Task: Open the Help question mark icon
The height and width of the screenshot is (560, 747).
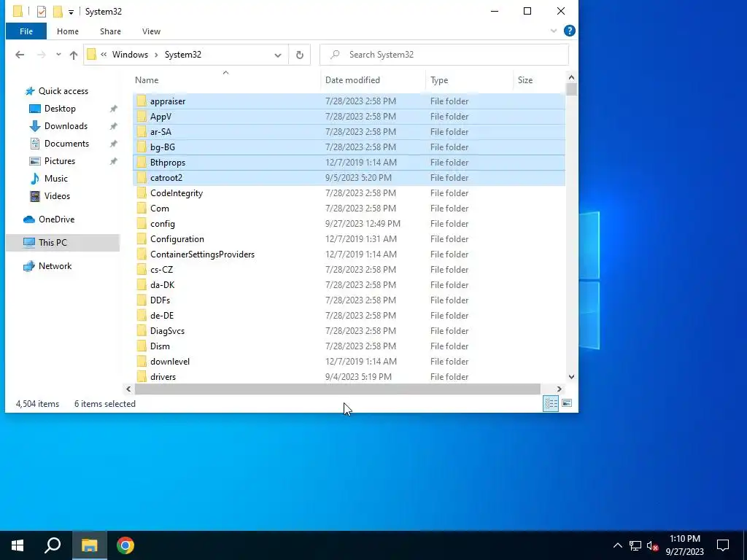Action: [569, 31]
